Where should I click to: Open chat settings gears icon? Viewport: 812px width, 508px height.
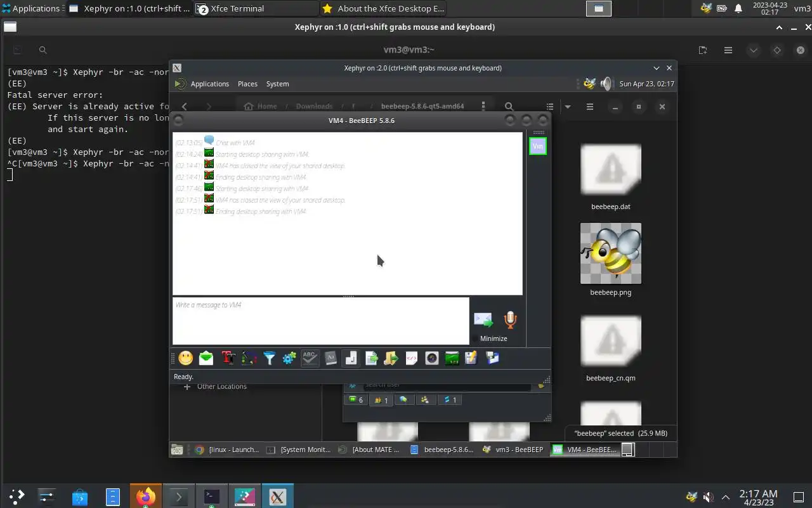289,358
